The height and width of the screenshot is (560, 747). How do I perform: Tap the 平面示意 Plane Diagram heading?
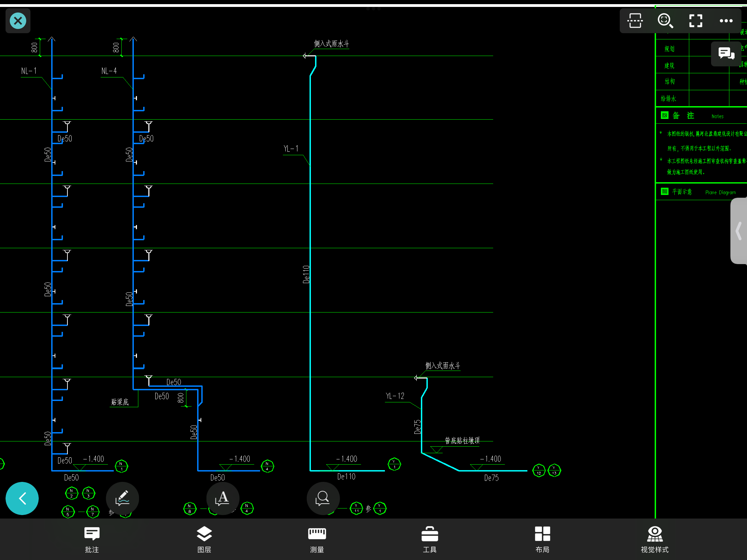click(x=699, y=192)
